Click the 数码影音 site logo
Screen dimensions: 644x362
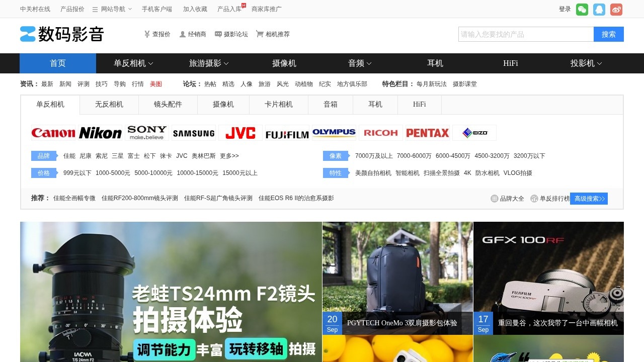[x=62, y=34]
